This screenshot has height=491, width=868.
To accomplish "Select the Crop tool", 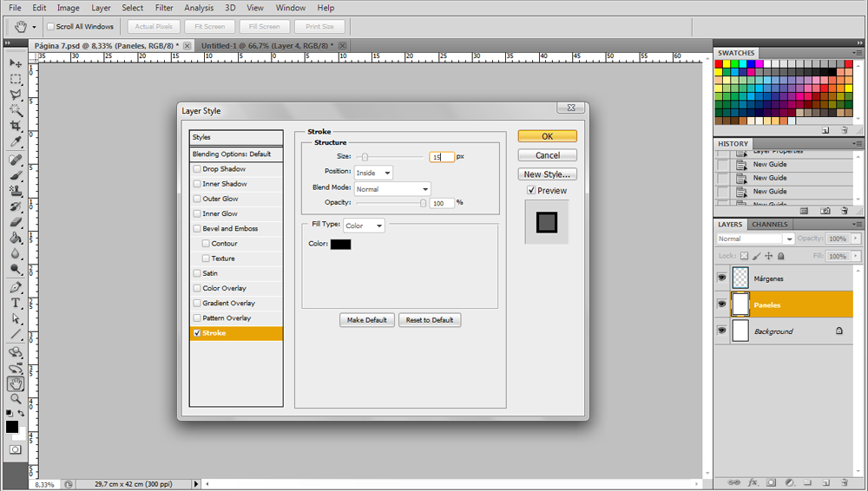I will (x=16, y=127).
